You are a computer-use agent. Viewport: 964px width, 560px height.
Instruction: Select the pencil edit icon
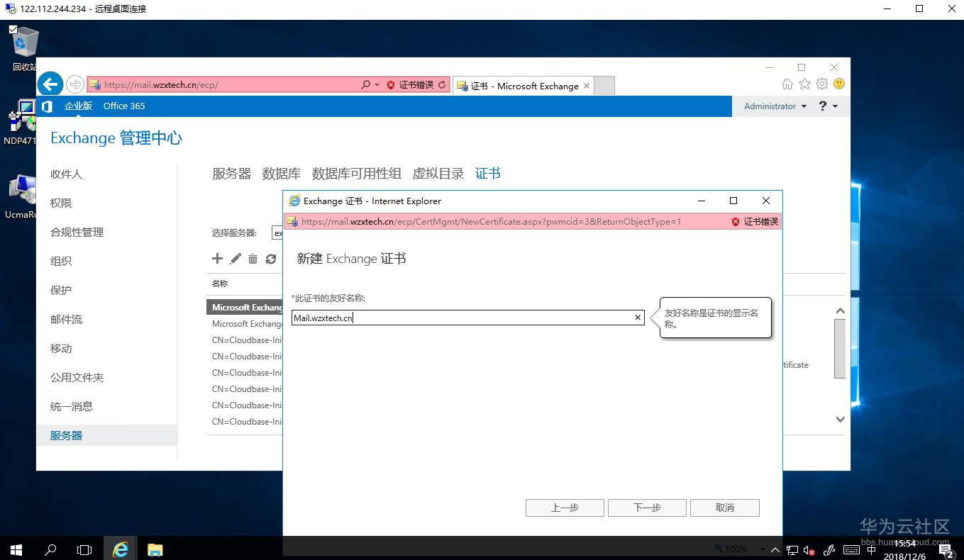236,259
